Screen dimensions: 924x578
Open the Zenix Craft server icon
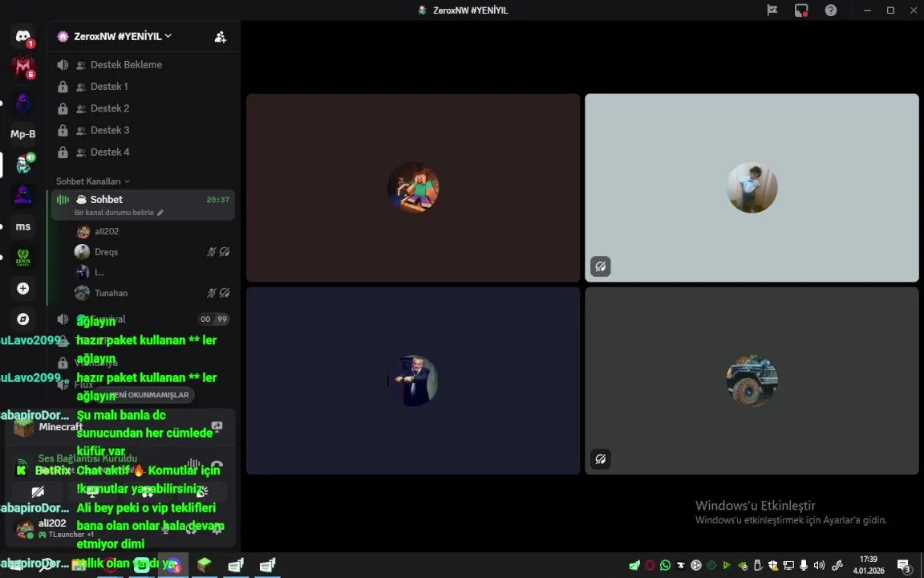(23, 257)
